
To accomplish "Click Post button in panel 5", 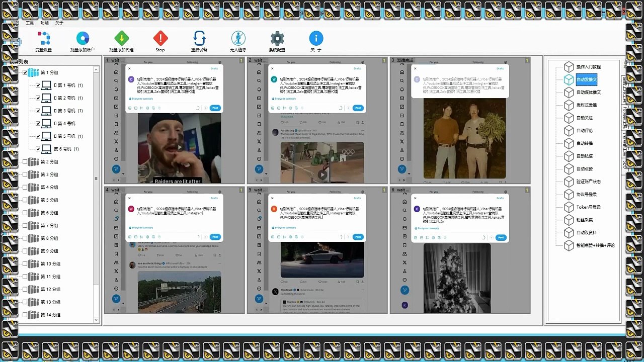I will coord(358,237).
